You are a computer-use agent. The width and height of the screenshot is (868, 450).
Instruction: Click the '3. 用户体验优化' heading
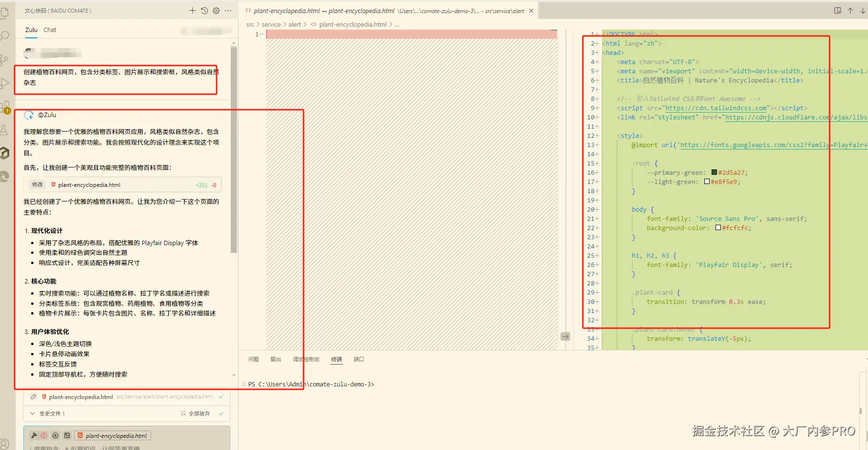tap(47, 332)
